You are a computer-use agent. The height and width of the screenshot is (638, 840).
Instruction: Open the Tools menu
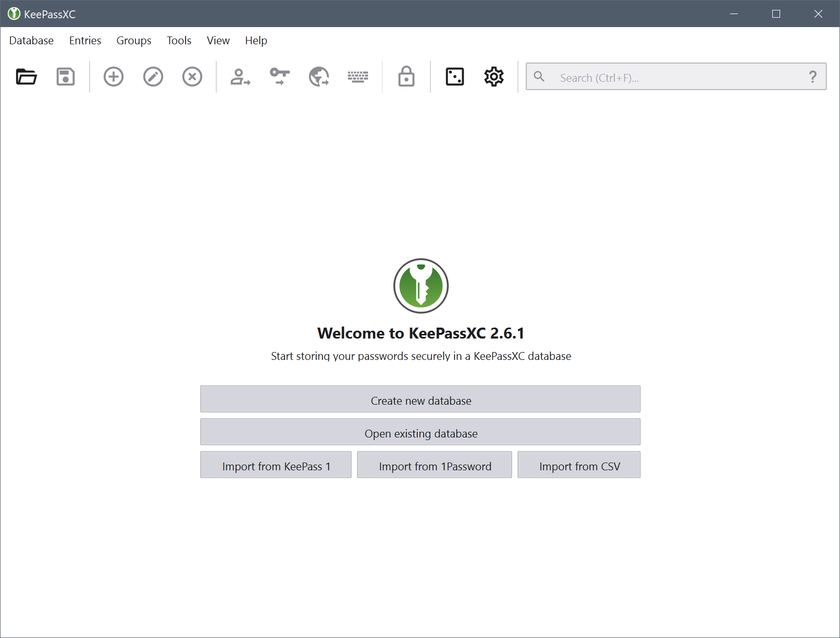[x=179, y=41]
